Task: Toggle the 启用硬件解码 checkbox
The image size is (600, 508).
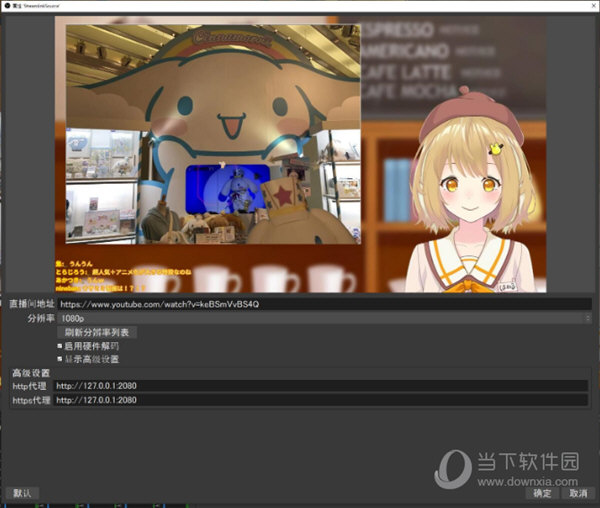Action: click(x=60, y=346)
